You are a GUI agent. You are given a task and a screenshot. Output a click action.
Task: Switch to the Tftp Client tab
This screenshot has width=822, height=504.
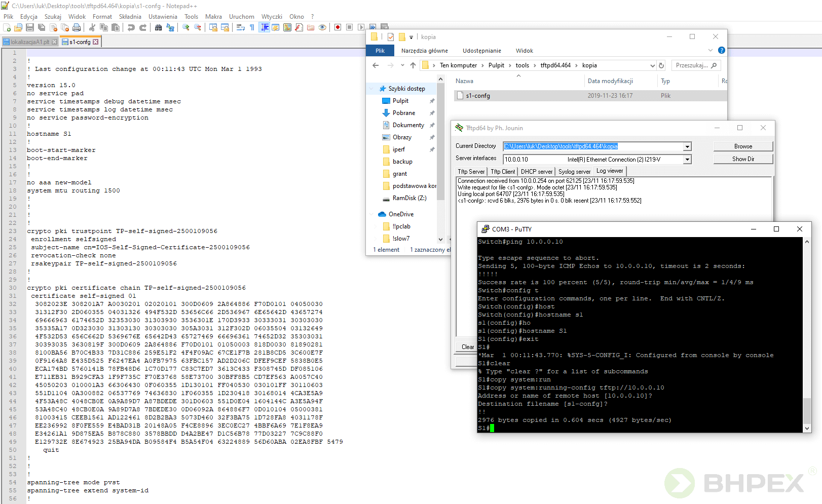point(503,172)
